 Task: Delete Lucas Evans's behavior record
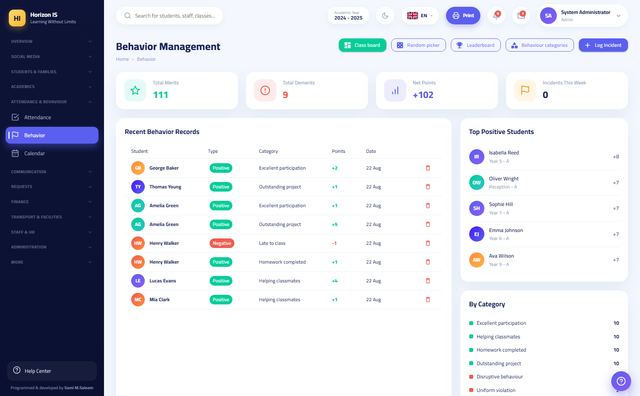(428, 281)
